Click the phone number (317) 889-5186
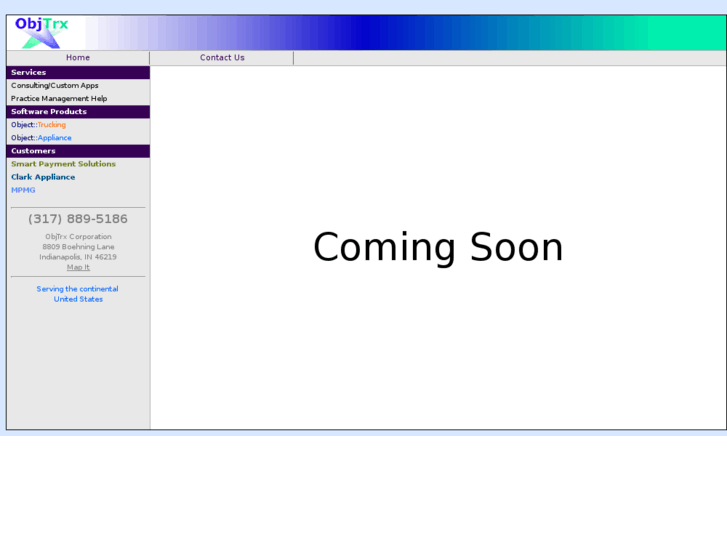 tap(78, 219)
